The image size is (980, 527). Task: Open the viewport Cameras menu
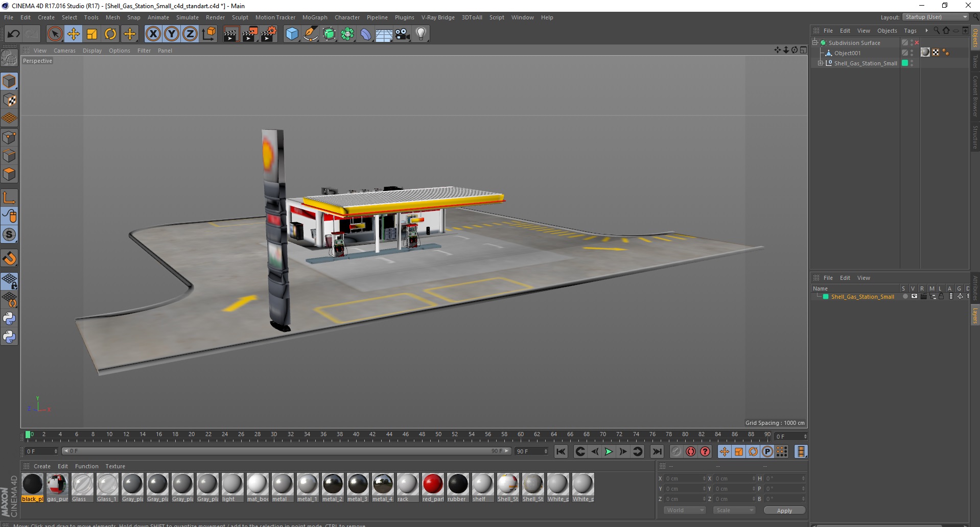pyautogui.click(x=64, y=51)
